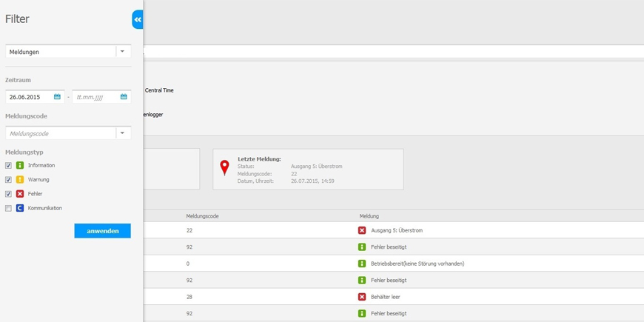
Task: Click the green Information type icon in filter
Action: (x=20, y=166)
